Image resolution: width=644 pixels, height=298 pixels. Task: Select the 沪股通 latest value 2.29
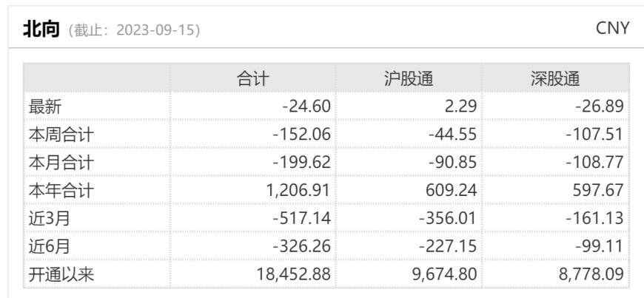(x=460, y=106)
